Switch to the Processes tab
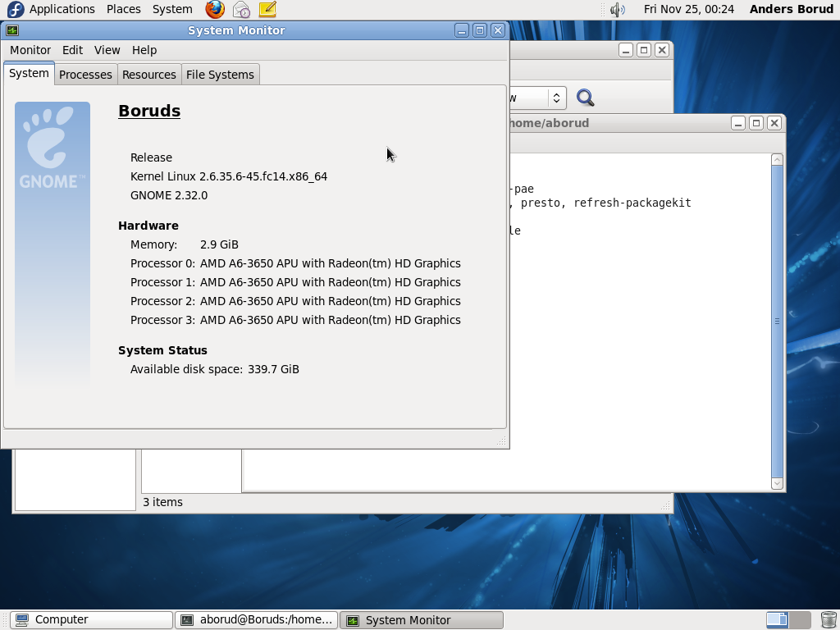Image resolution: width=840 pixels, height=630 pixels. point(85,74)
